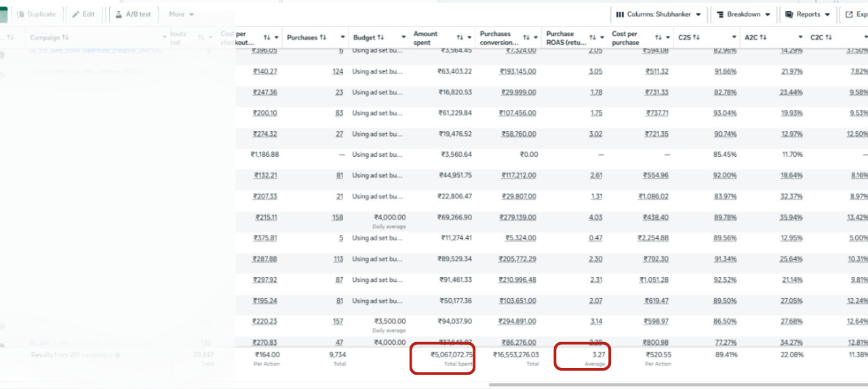Click the horizontal scrollbar at bottom
Image resolution: width=868 pixels, height=389 pixels.
coord(678,385)
